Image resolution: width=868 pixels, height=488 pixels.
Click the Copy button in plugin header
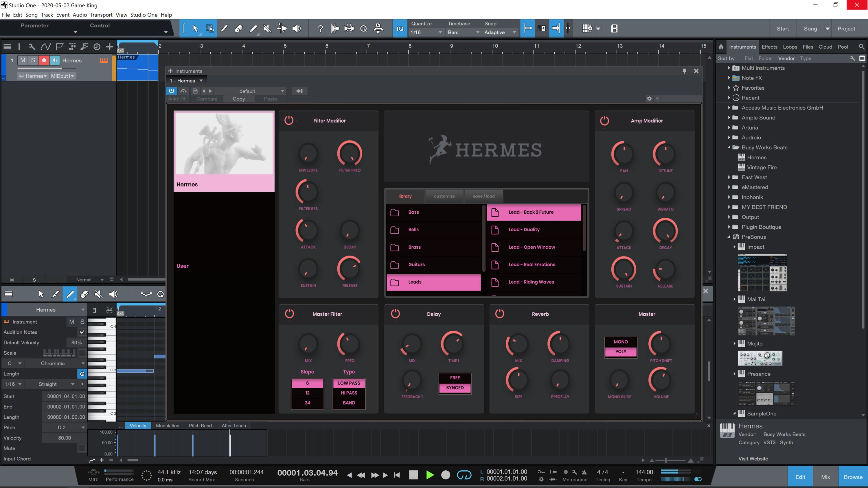pyautogui.click(x=239, y=99)
